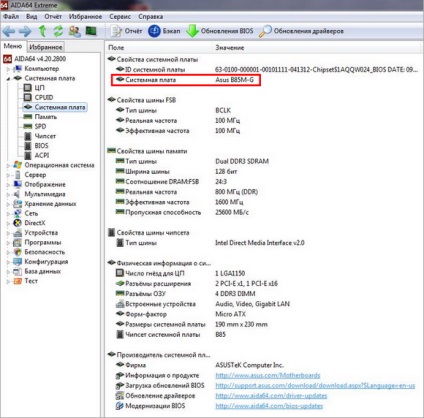The width and height of the screenshot is (424, 418).
Task: Click the Конфигурация tree icon
Action: (17, 262)
